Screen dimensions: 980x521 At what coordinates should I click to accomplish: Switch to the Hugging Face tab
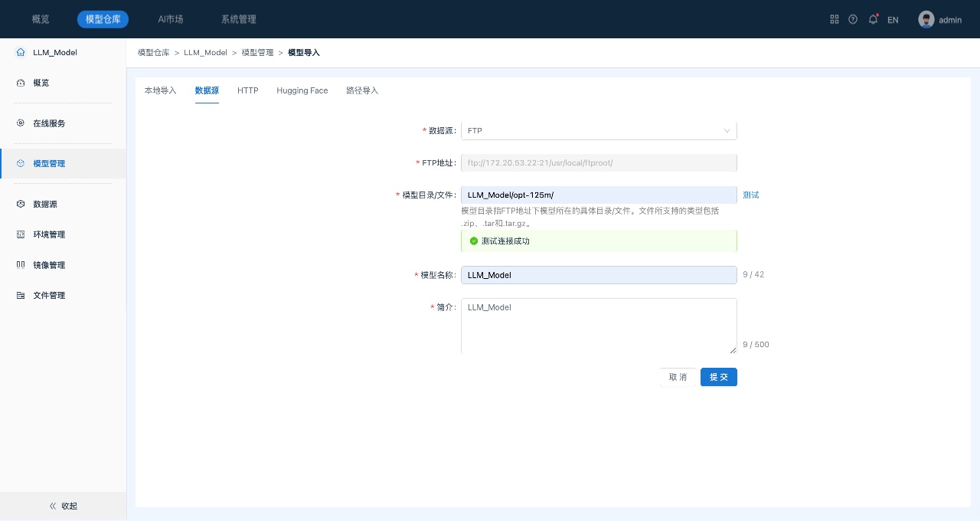(x=302, y=90)
